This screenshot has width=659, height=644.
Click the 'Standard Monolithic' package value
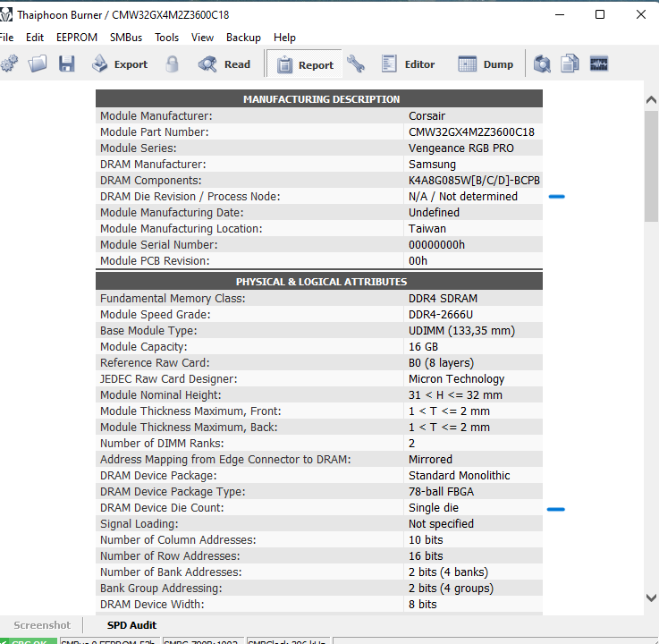(459, 476)
